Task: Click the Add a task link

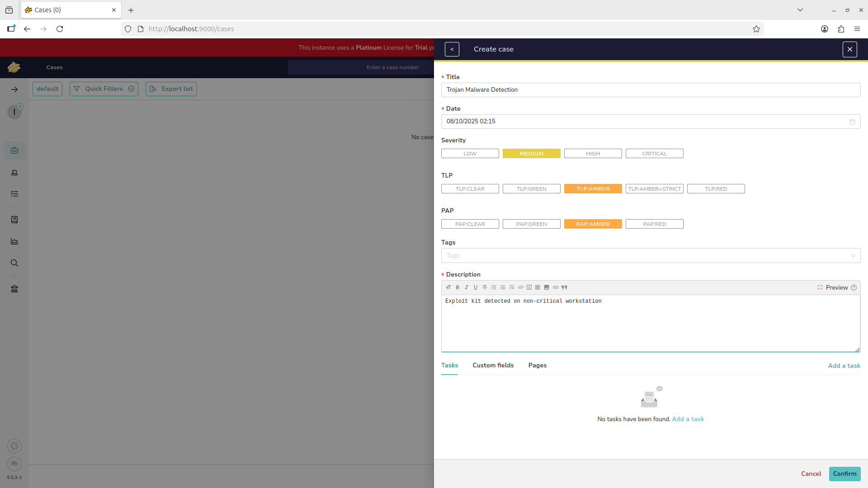Action: (x=844, y=366)
